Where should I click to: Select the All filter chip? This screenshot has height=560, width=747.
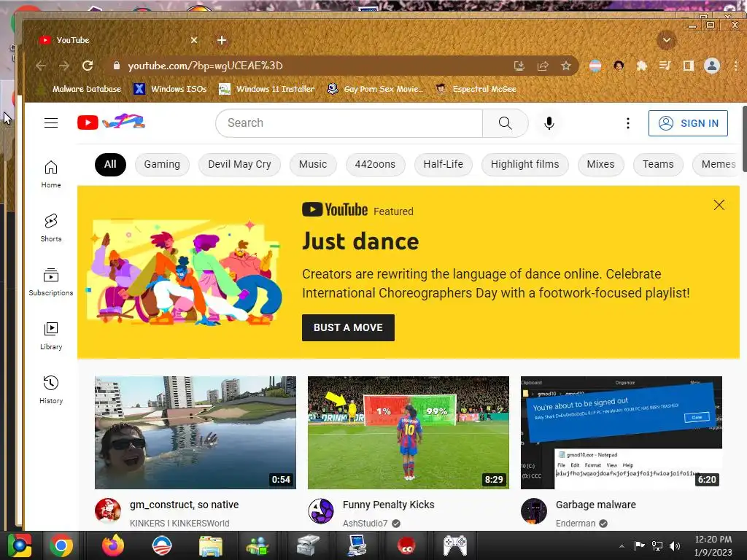click(110, 164)
